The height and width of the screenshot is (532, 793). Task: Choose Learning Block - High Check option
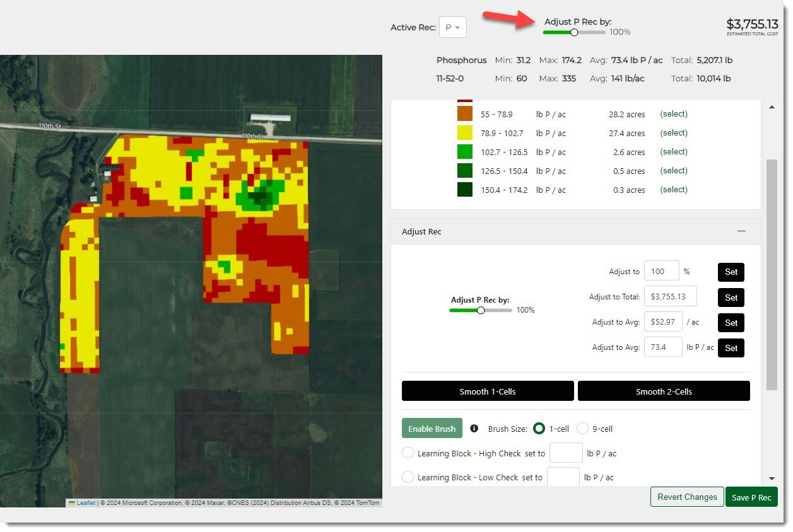(x=408, y=453)
